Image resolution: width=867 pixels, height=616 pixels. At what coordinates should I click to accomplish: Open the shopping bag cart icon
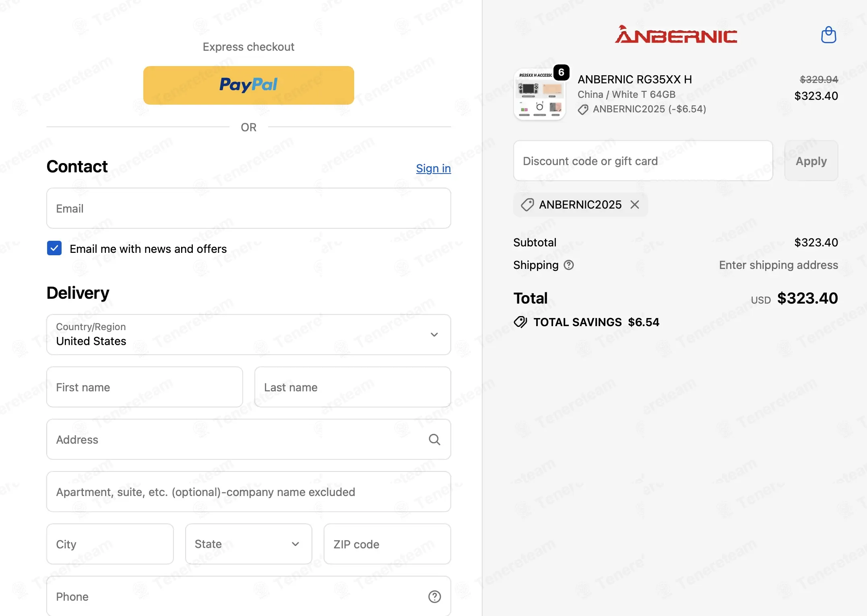pyautogui.click(x=828, y=35)
